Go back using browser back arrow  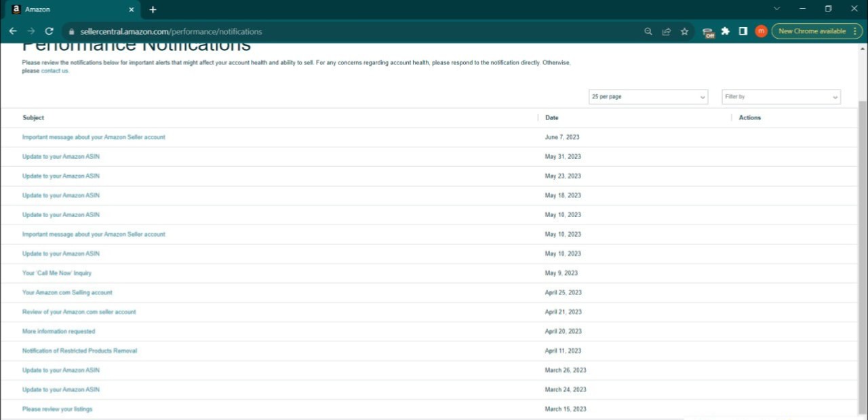13,31
